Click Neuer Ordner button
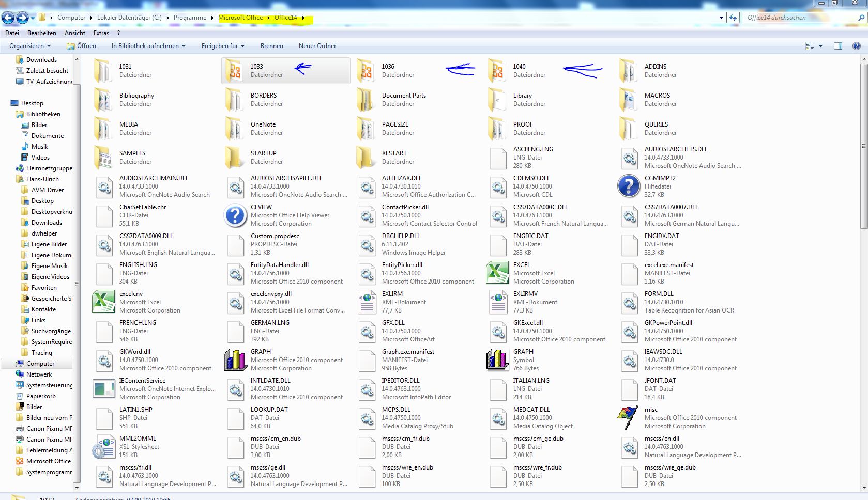The width and height of the screenshot is (868, 500). (x=317, y=46)
